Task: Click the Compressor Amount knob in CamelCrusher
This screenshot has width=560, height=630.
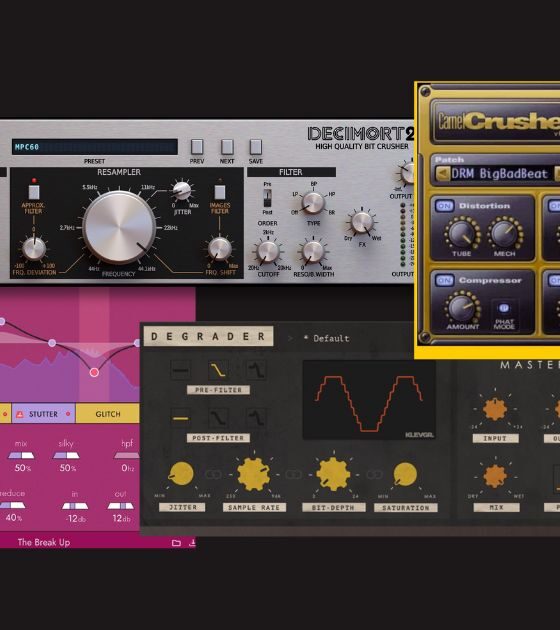Action: coord(462,307)
